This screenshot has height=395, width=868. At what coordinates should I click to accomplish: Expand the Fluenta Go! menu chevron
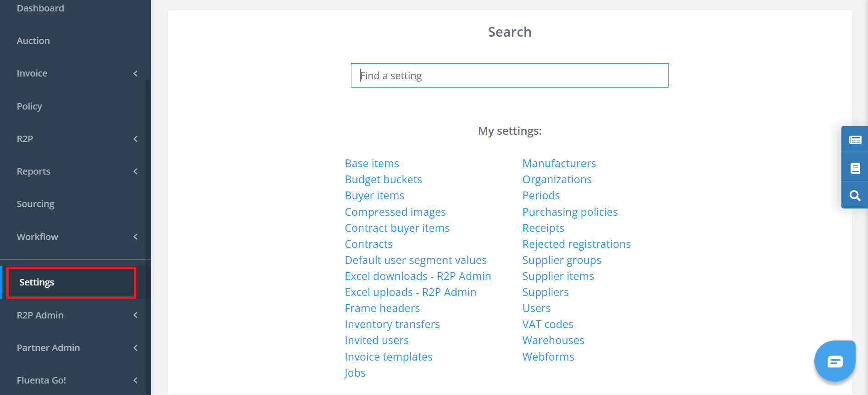point(135,380)
